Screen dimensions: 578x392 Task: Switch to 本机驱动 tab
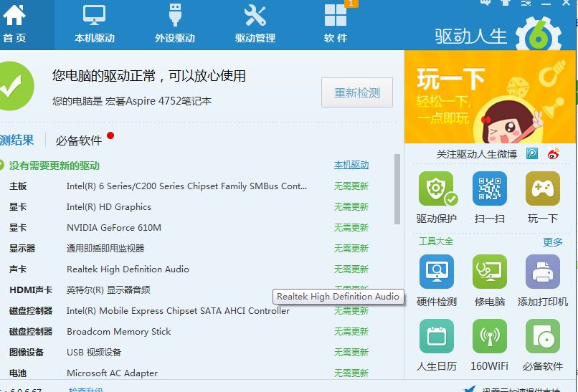tap(95, 24)
